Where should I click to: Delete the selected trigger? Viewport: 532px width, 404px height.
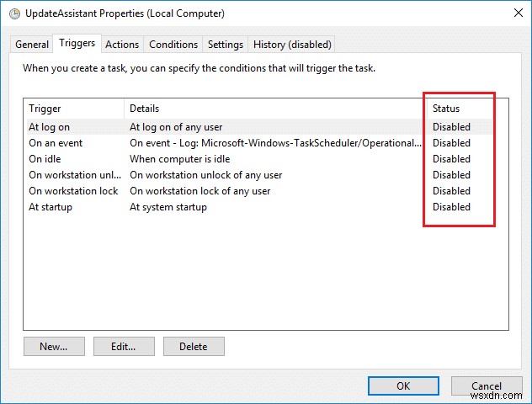(194, 346)
